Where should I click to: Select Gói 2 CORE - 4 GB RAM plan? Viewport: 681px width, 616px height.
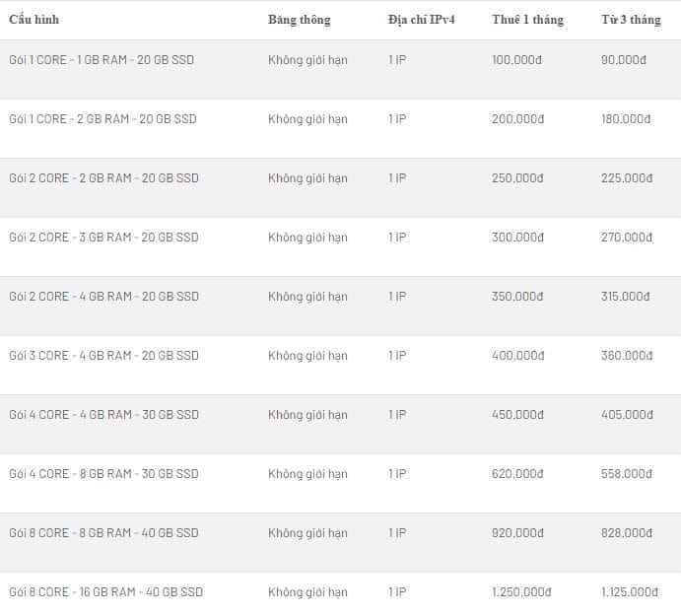[102, 297]
